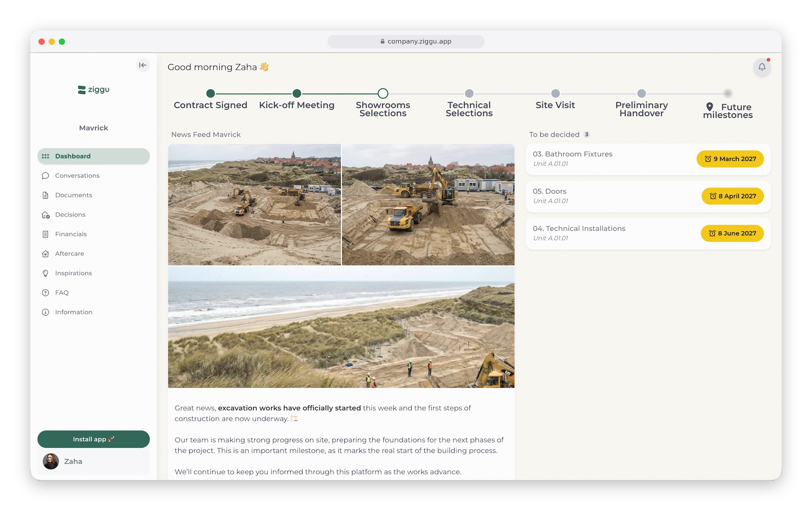This screenshot has height=511, width=812.
Task: Open the Dashboard menu item
Action: (x=94, y=156)
